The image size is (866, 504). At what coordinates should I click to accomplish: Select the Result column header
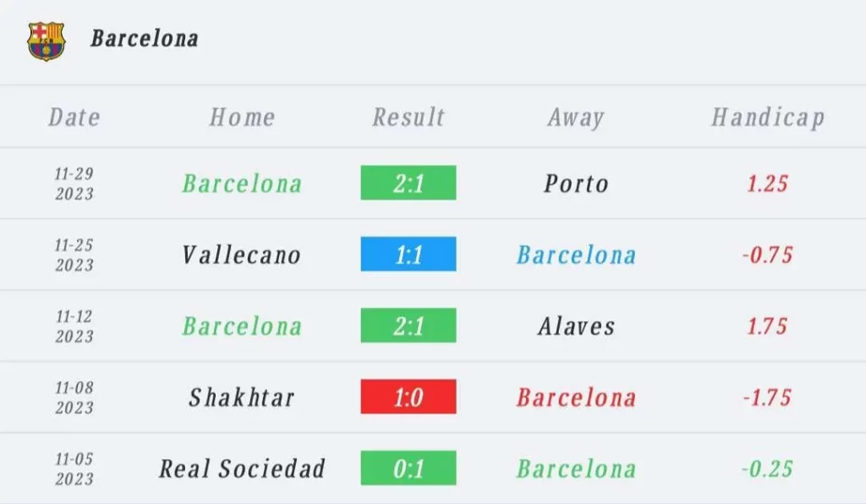[408, 118]
